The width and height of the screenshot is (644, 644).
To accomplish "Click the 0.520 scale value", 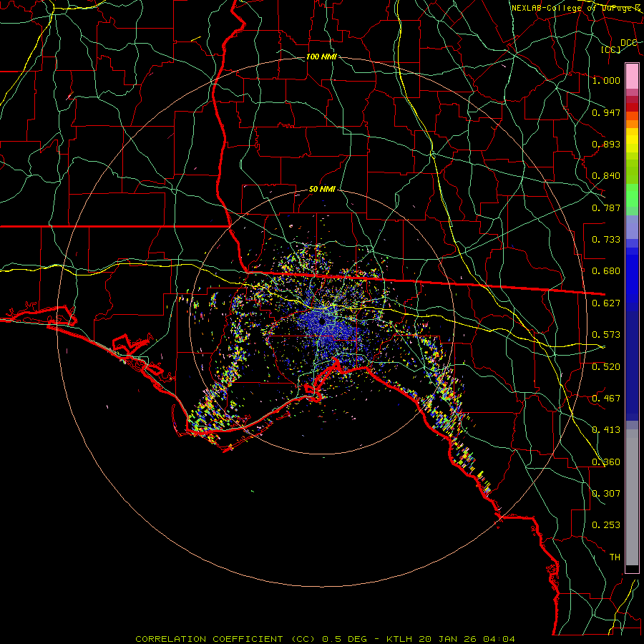I will (606, 367).
